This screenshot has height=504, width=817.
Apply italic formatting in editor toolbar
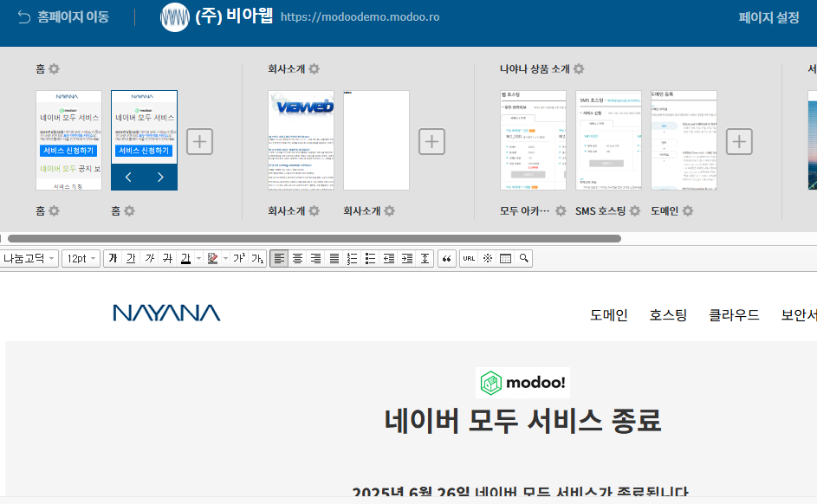[x=150, y=258]
